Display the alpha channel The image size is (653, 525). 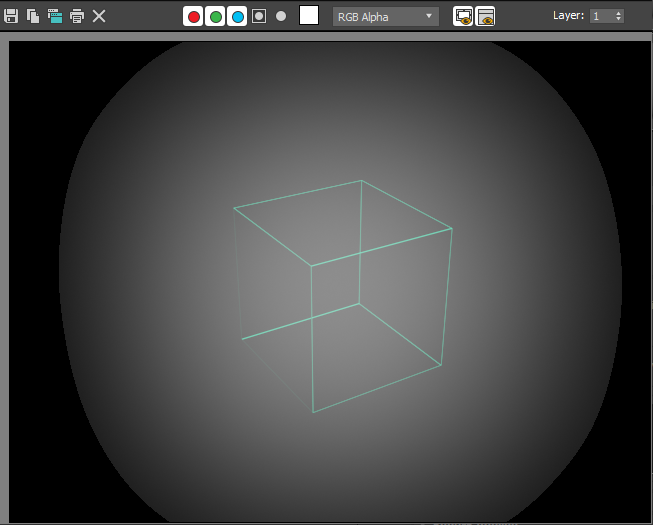259,16
